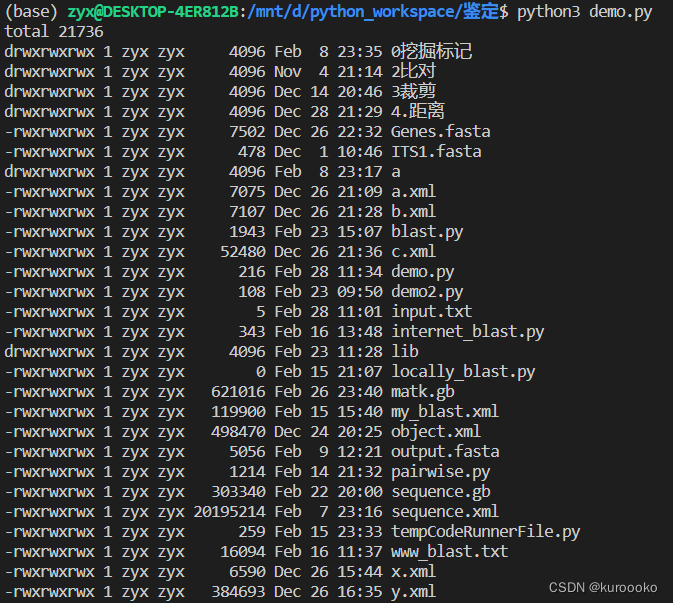673x603 pixels.
Task: Click the file size 303340
Action: [x=238, y=492]
